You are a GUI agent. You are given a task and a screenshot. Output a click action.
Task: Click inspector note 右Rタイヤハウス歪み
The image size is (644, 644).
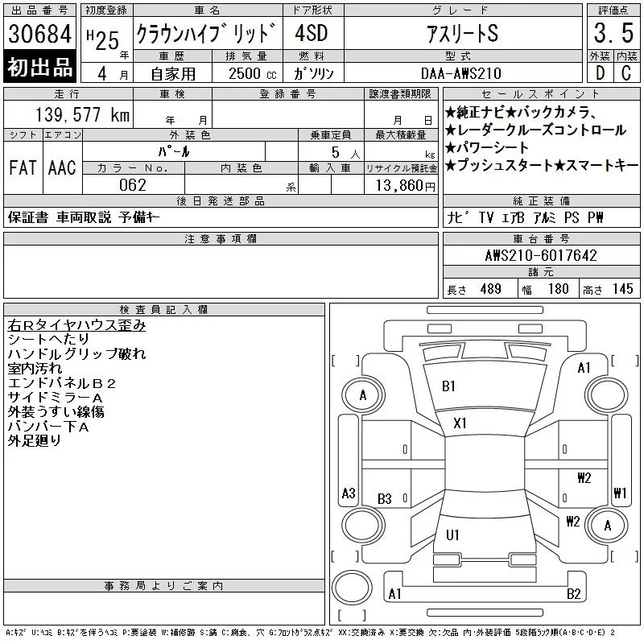point(76,325)
